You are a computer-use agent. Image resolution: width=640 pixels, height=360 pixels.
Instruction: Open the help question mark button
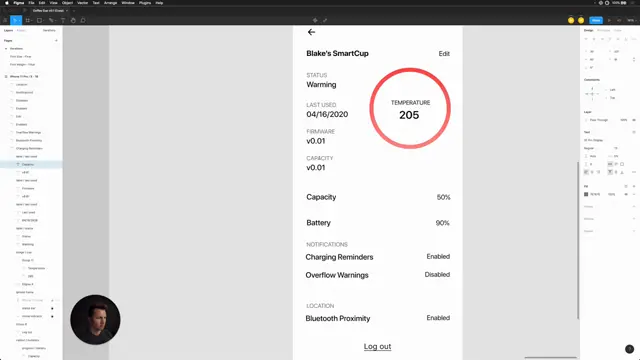point(629,349)
